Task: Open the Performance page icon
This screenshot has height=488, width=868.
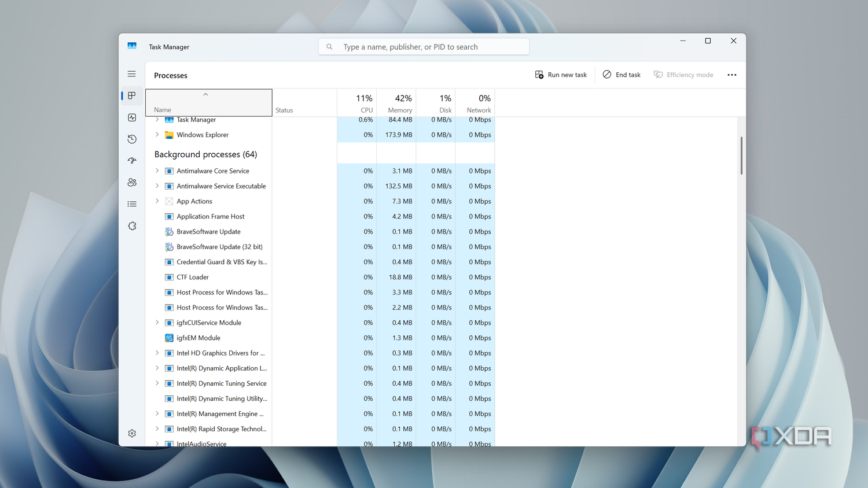Action: click(x=132, y=117)
